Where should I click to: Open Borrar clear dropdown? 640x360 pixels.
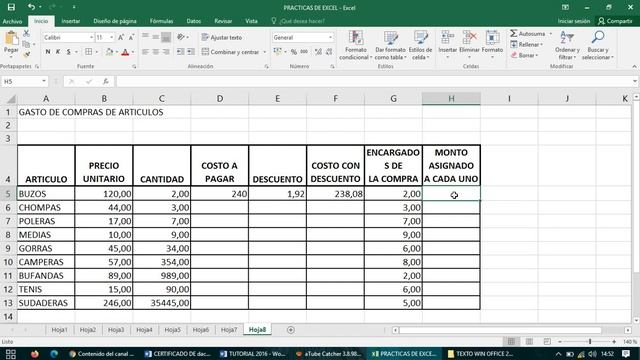pyautogui.click(x=524, y=55)
